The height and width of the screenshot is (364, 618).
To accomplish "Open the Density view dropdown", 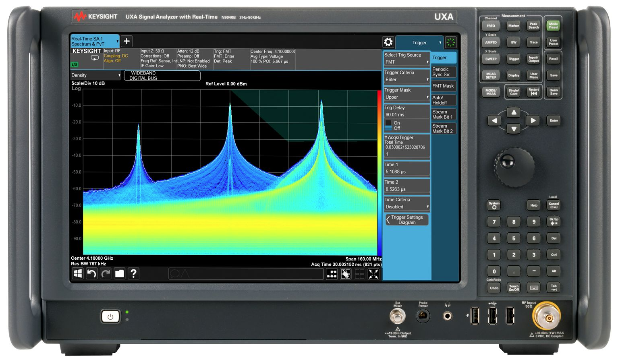I will (x=95, y=75).
